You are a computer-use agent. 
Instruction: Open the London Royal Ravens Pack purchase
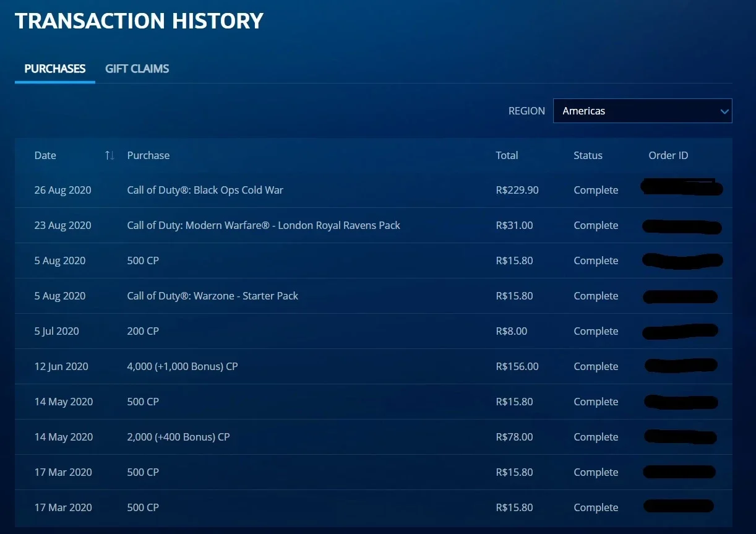click(264, 225)
